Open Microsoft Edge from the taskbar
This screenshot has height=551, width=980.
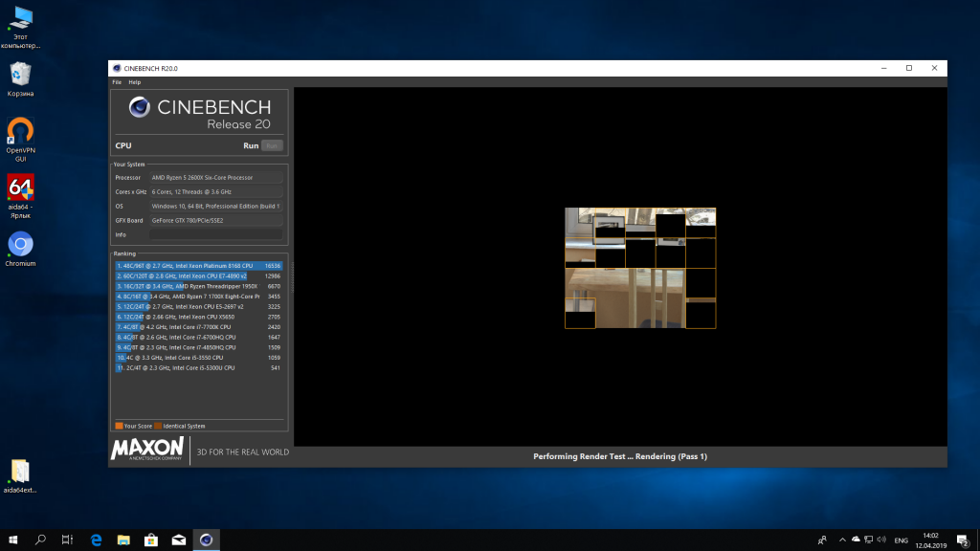coord(96,540)
